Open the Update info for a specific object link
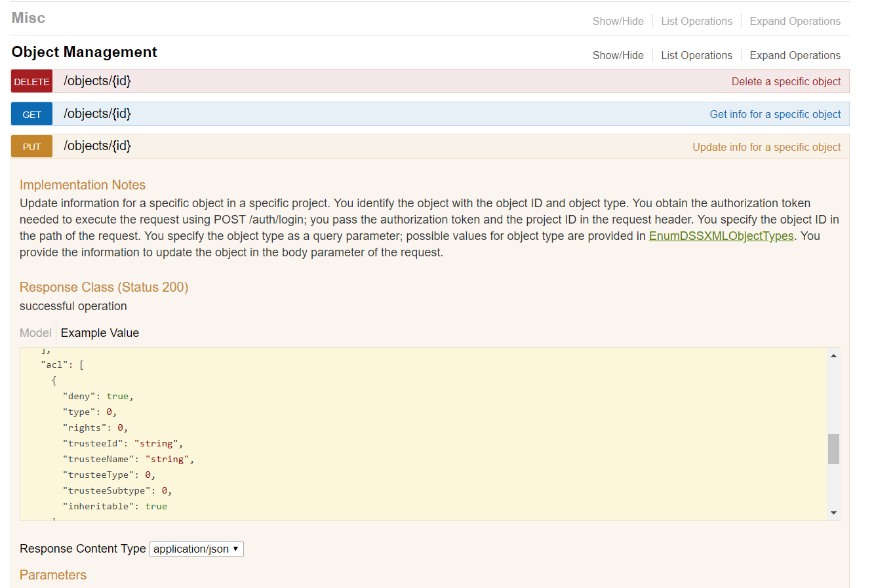The image size is (895, 588). click(x=766, y=146)
